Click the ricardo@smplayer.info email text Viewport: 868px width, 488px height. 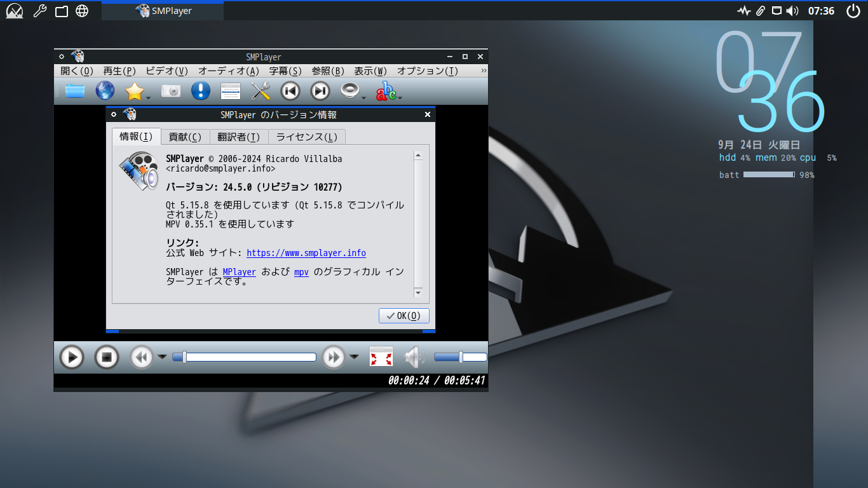(220, 169)
